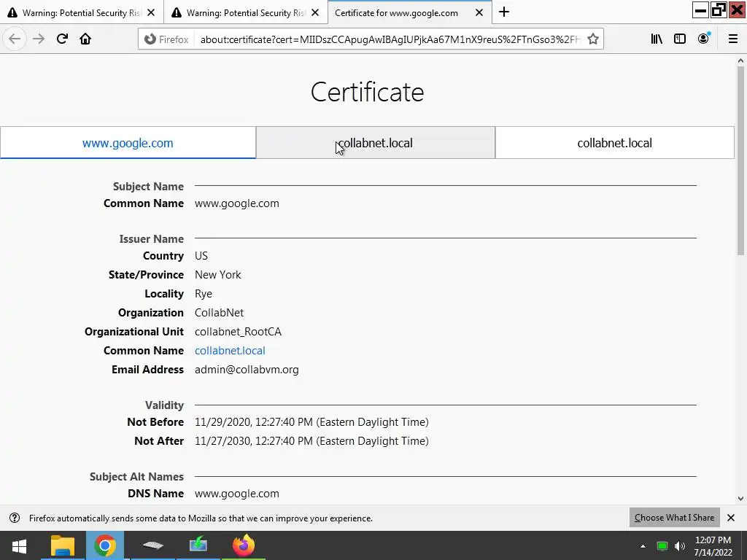
Task: Open the green arrow installer taskbar icon
Action: point(198,545)
